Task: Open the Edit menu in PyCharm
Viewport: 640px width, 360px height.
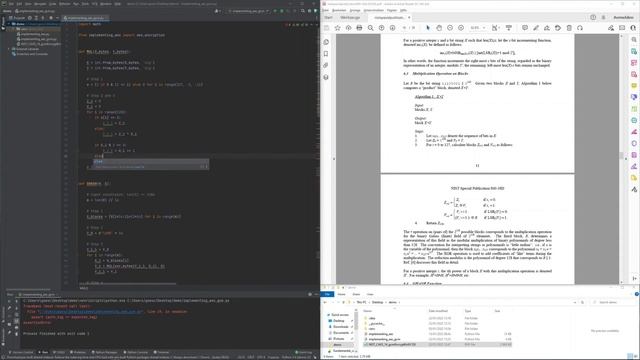Action: point(19,4)
